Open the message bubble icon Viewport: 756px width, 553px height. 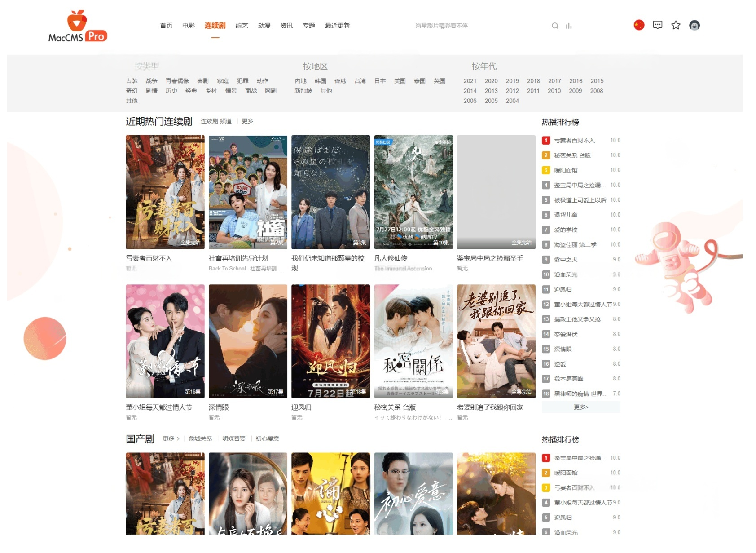[658, 25]
